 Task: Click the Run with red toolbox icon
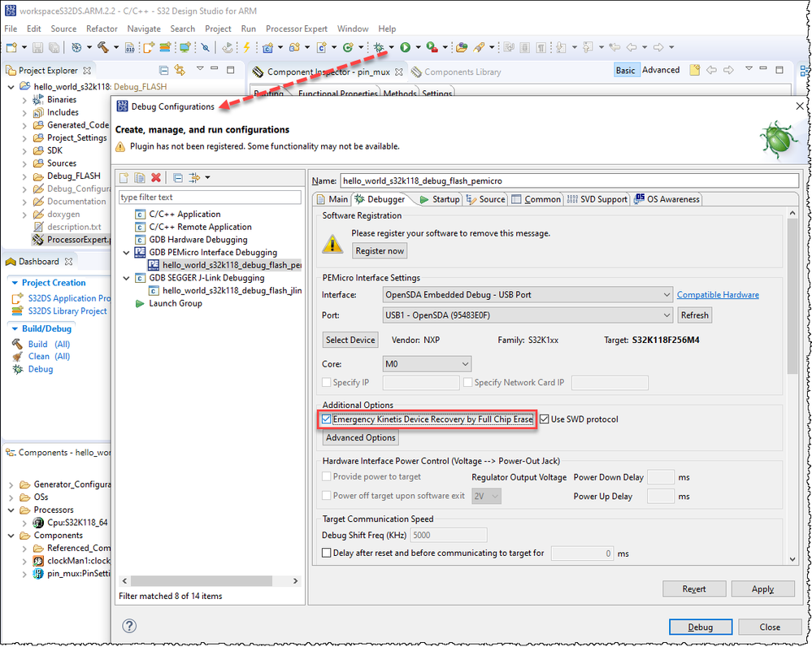tap(432, 48)
